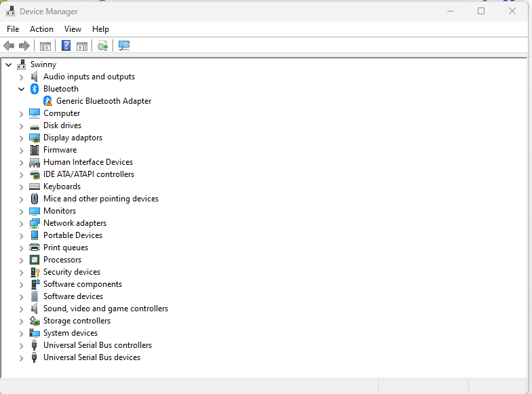Select the Swinny computer name label
The height and width of the screenshot is (394, 532).
click(x=43, y=64)
